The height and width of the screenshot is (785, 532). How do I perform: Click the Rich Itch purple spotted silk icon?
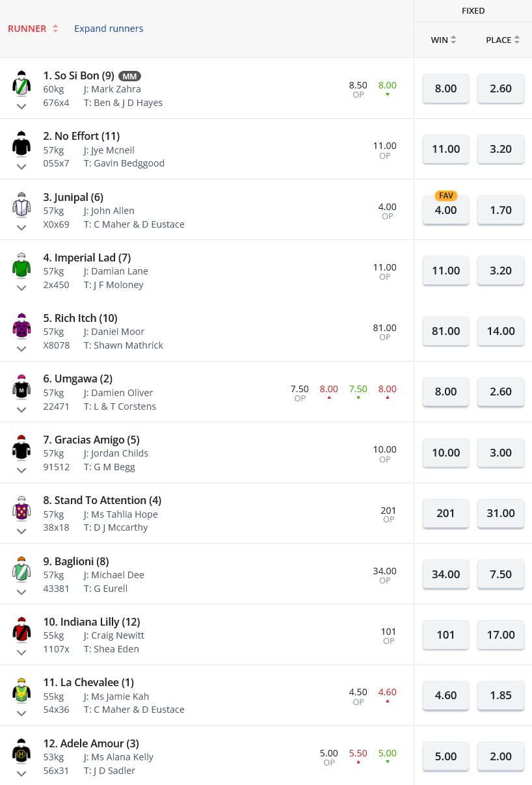click(21, 325)
